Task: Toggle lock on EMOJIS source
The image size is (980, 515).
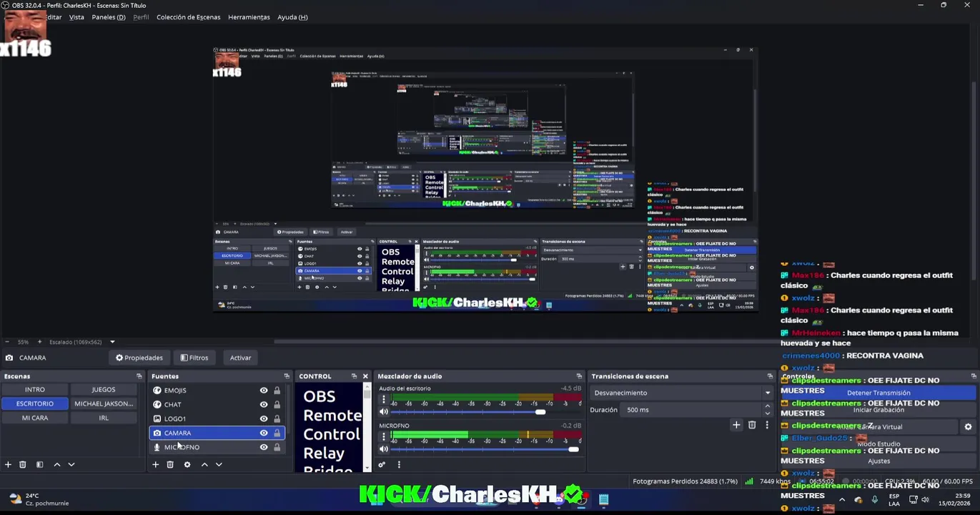Action: click(277, 391)
